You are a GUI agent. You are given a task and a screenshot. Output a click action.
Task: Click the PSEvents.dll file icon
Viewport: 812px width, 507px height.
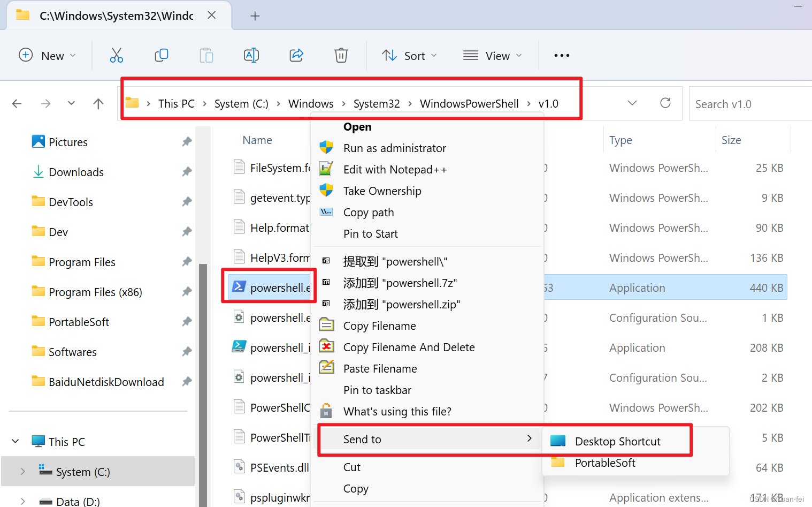tap(239, 467)
